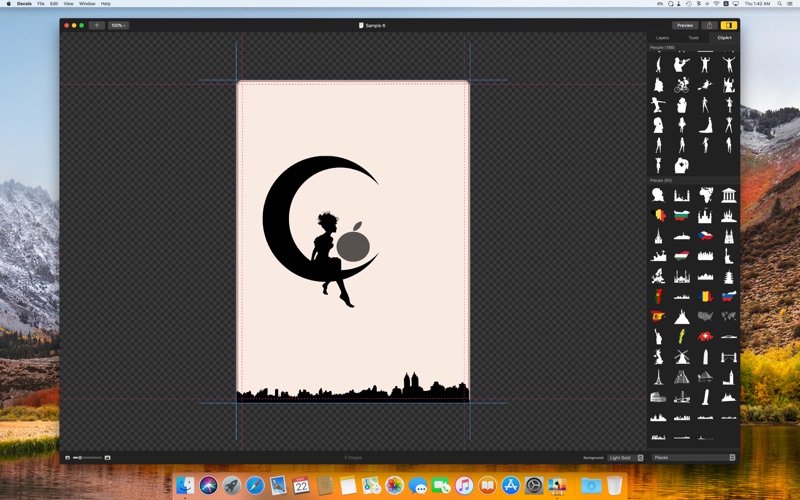Screen dimensions: 800x500
Task: Open Finder from the dock
Action: click(x=185, y=485)
